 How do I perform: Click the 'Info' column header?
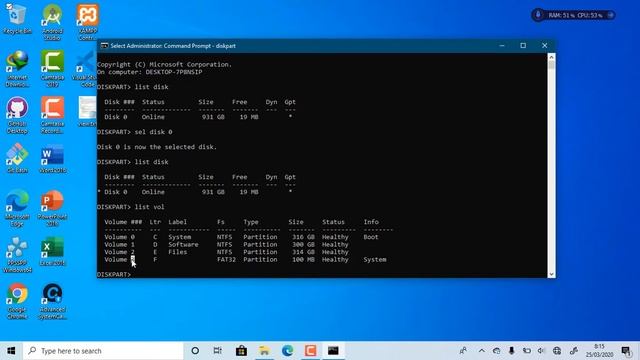coord(371,222)
